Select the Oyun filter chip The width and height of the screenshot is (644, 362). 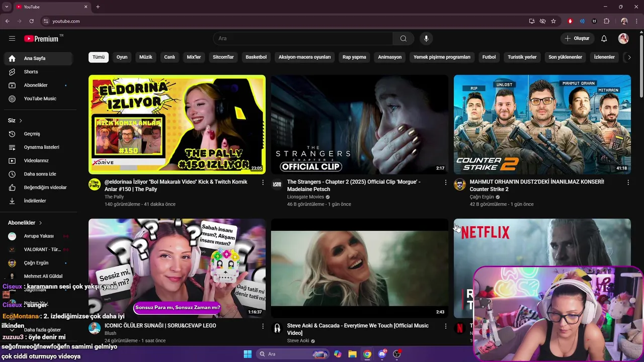click(122, 57)
